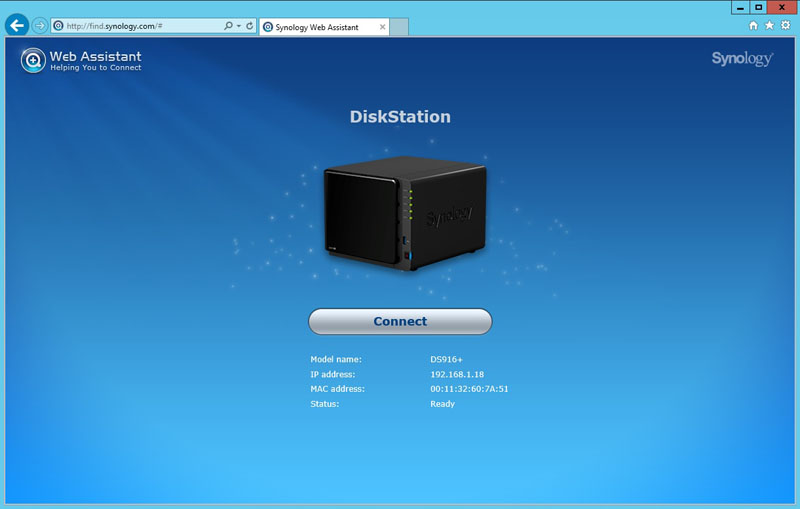Click the DiskStation NAS device image
Screen dimensions: 800x509
point(405,213)
